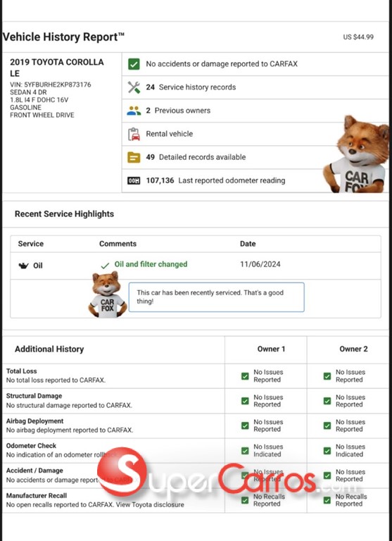The width and height of the screenshot is (392, 541).
Task: Click the 49 Detailed records available row
Action: (x=255, y=157)
